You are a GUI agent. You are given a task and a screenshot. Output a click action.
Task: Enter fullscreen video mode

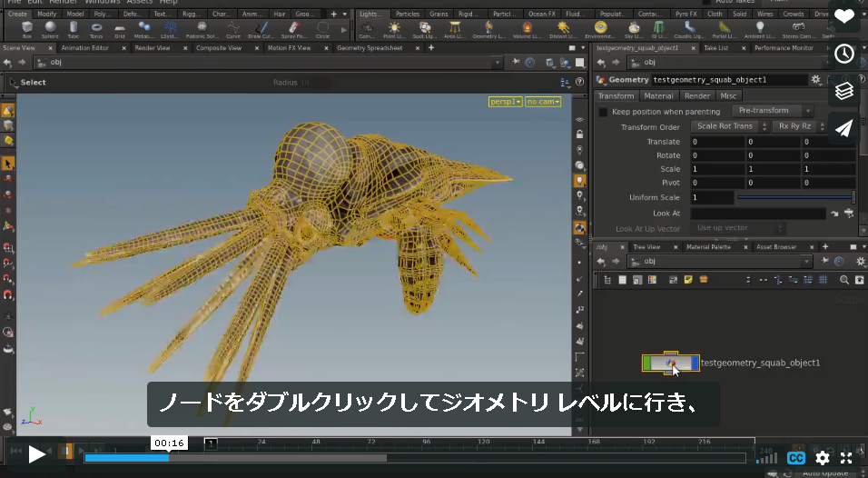coord(846,458)
